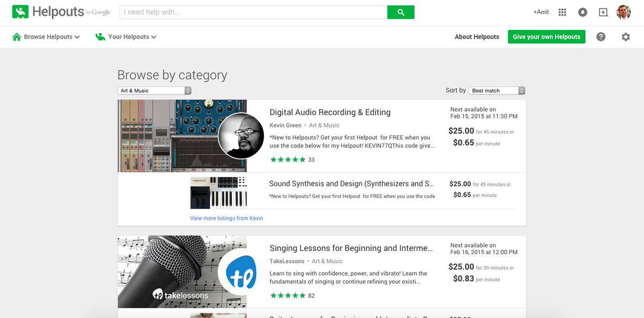Viewport: 644px width, 318px height.
Task: Click the $0.83 per minute price
Action: coord(477,279)
